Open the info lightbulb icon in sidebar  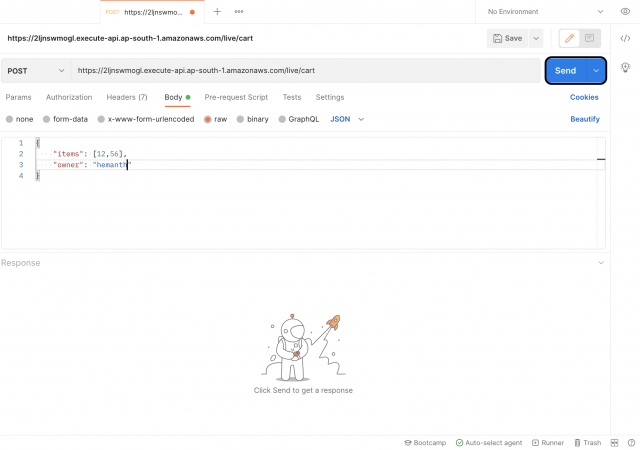point(625,67)
